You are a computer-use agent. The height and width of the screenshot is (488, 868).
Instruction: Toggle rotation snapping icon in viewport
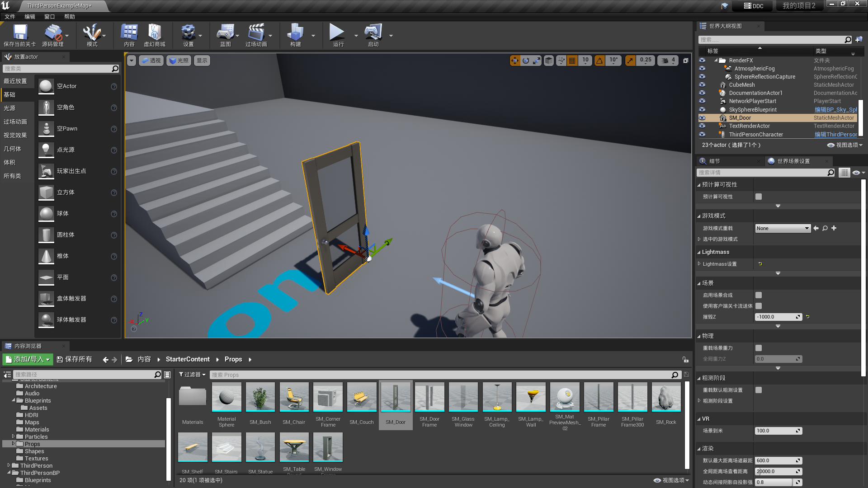click(599, 61)
